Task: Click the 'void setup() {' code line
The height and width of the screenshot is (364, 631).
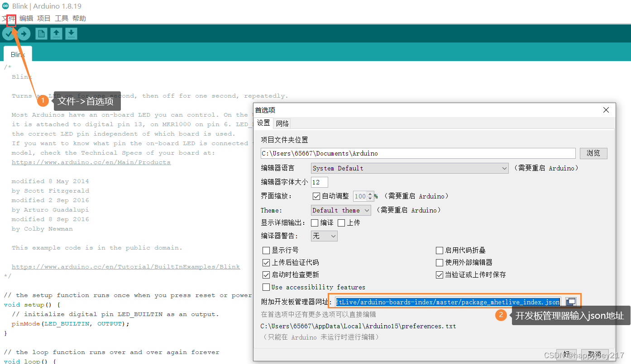Action: (x=32, y=305)
